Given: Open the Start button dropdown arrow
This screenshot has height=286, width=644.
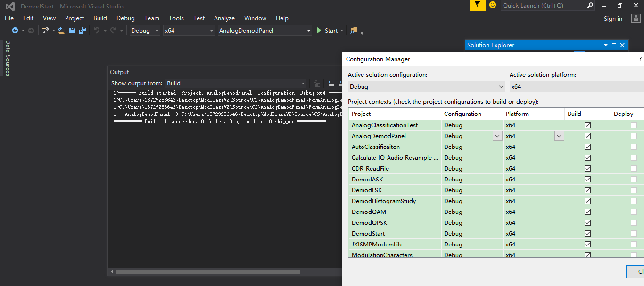Looking at the screenshot, I should (342, 31).
